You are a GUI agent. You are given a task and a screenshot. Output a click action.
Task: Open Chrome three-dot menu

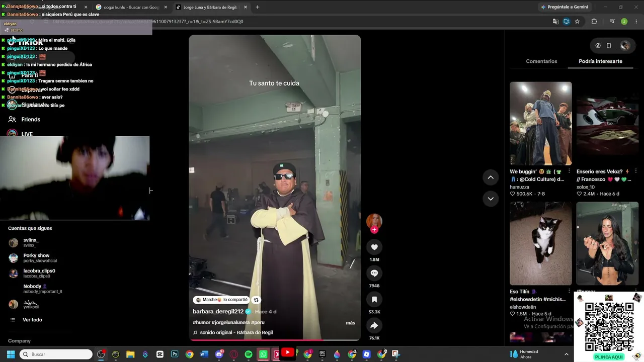pos(636,22)
